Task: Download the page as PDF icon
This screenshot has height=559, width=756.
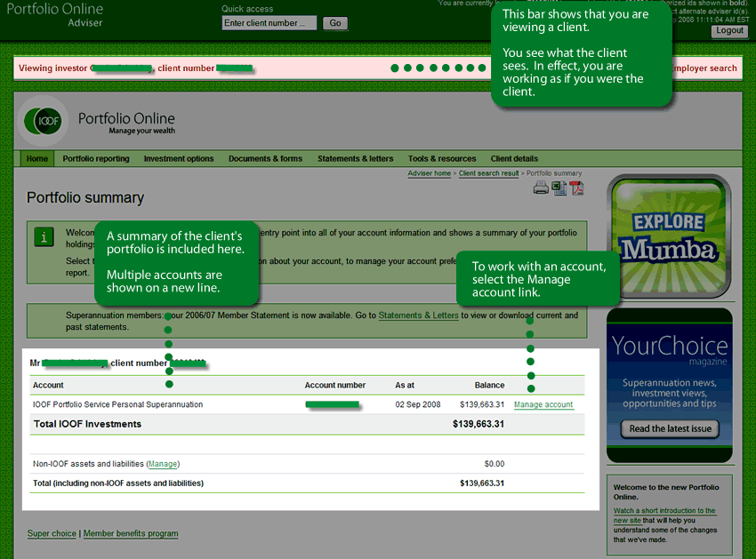Action: (576, 188)
